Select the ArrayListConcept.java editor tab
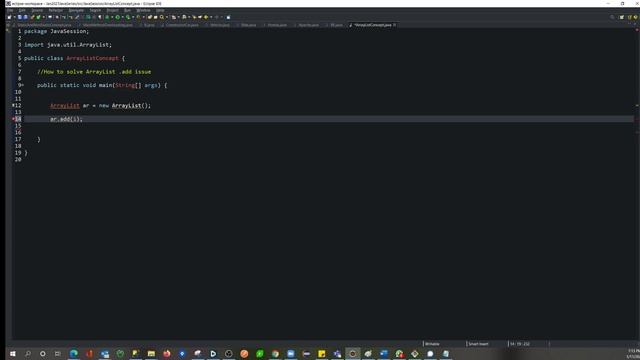 372,25
